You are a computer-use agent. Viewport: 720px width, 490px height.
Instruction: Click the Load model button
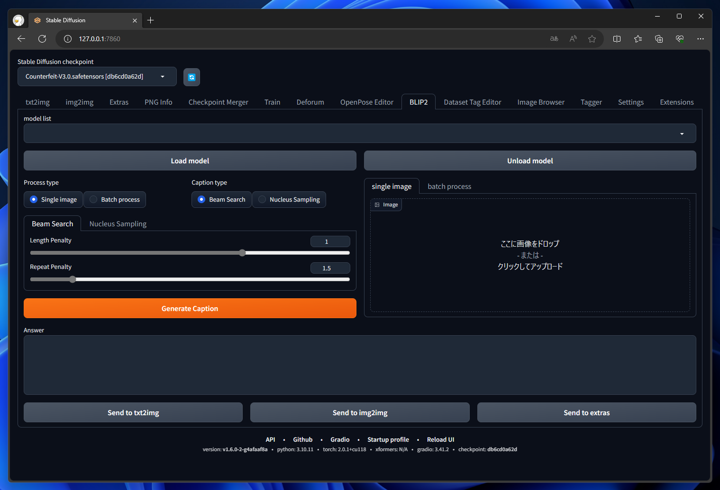[x=190, y=161]
